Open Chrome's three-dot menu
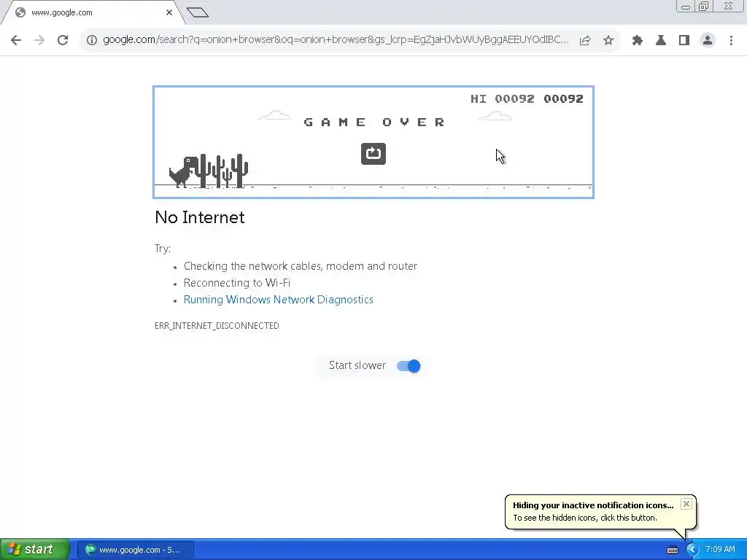Image resolution: width=747 pixels, height=560 pixels. point(731,41)
